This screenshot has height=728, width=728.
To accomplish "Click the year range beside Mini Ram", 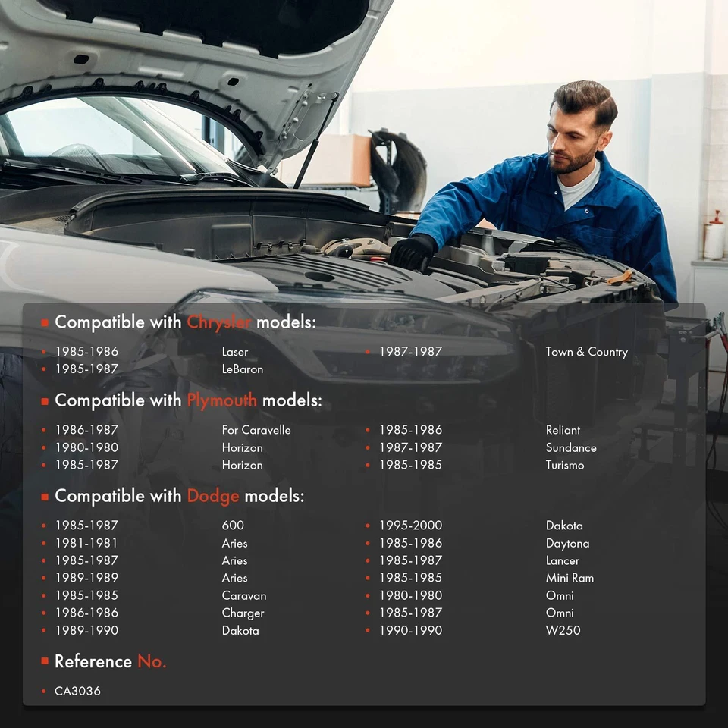I will [411, 578].
